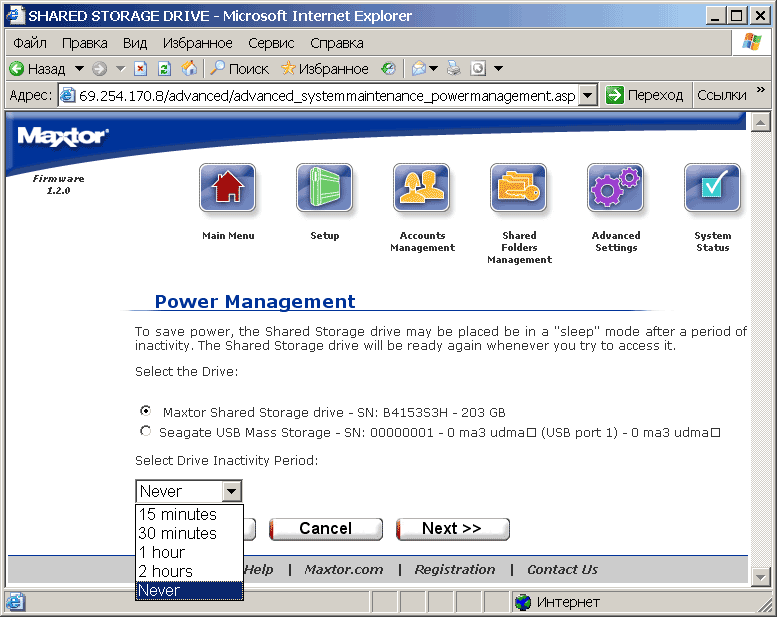The width and height of the screenshot is (777, 617).
Task: Open the Mail button dropdown arrow
Action: [434, 68]
